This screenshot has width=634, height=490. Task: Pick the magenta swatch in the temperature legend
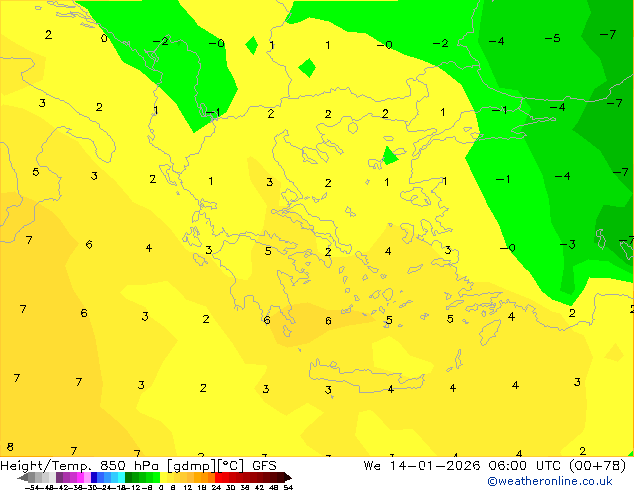coord(80,477)
